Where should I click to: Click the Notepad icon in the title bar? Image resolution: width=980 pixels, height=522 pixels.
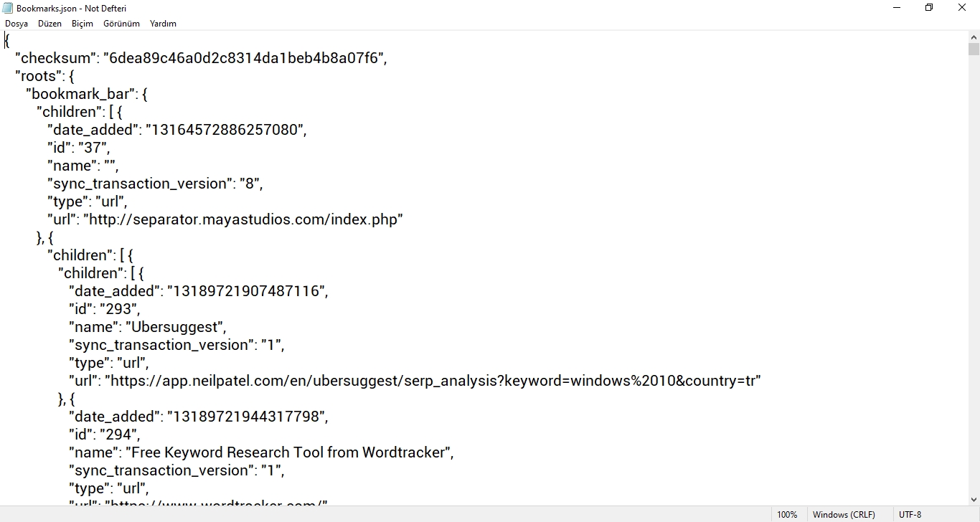(7, 8)
